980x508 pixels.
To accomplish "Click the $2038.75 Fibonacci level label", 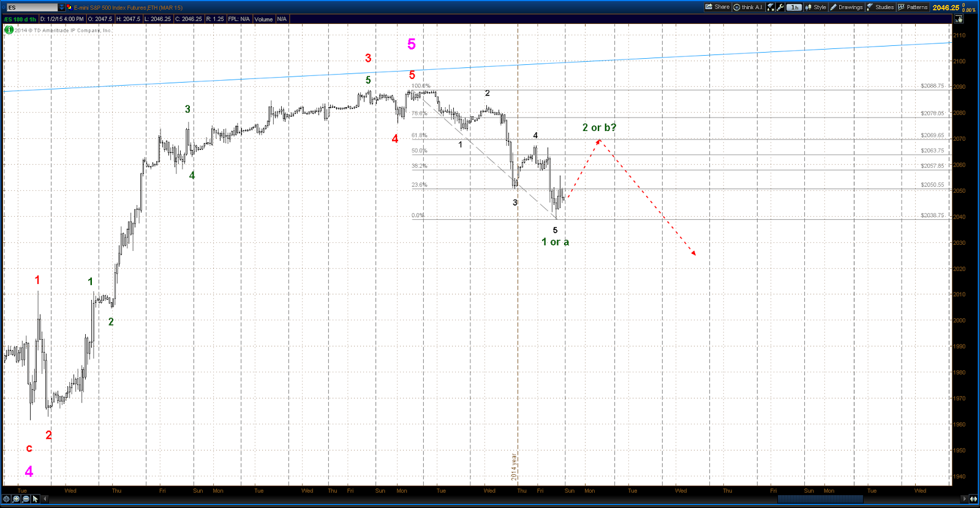I will coord(932,215).
